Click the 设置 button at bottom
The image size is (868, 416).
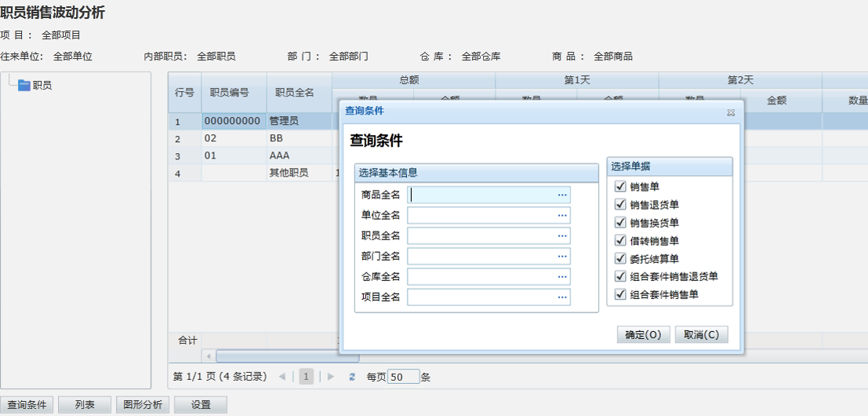201,405
